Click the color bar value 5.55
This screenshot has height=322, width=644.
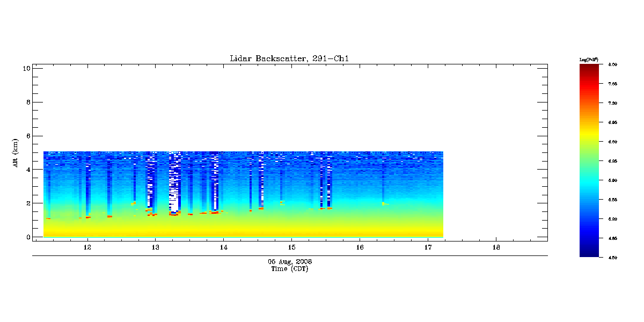coord(612,200)
